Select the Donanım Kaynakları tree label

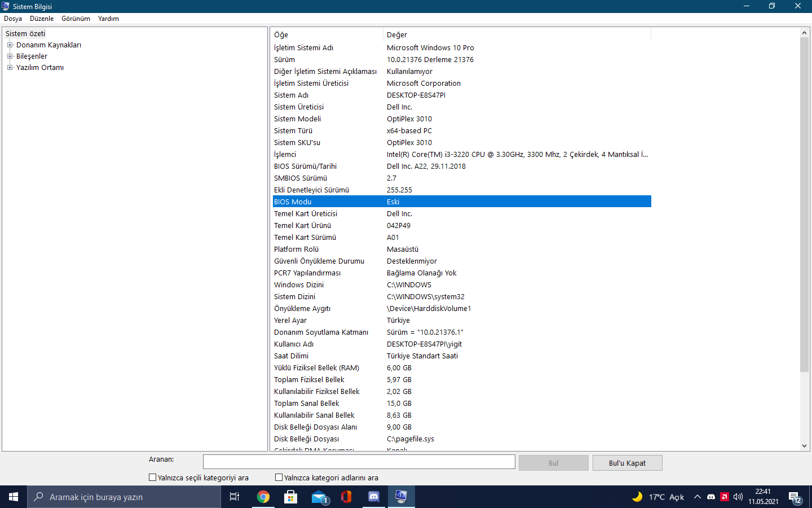pos(48,45)
